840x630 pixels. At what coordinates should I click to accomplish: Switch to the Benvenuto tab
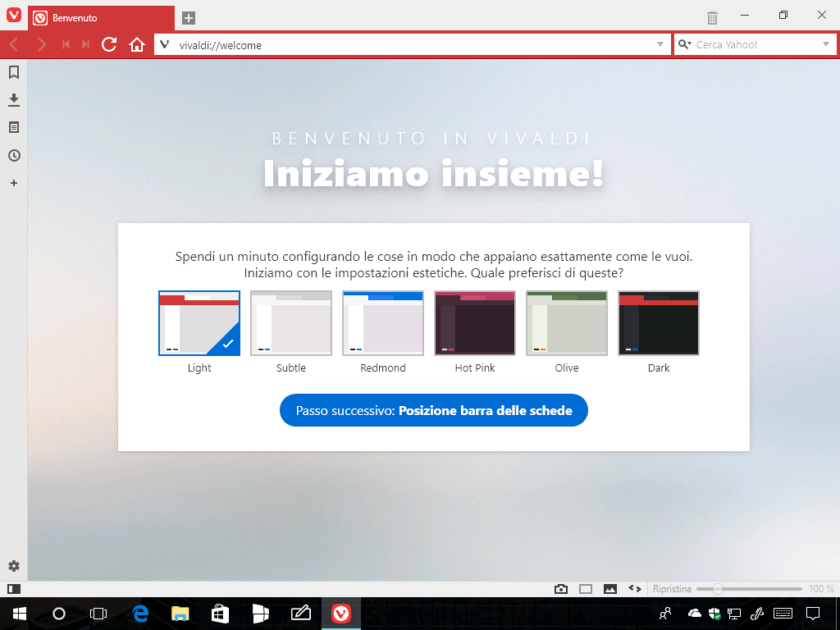point(101,18)
